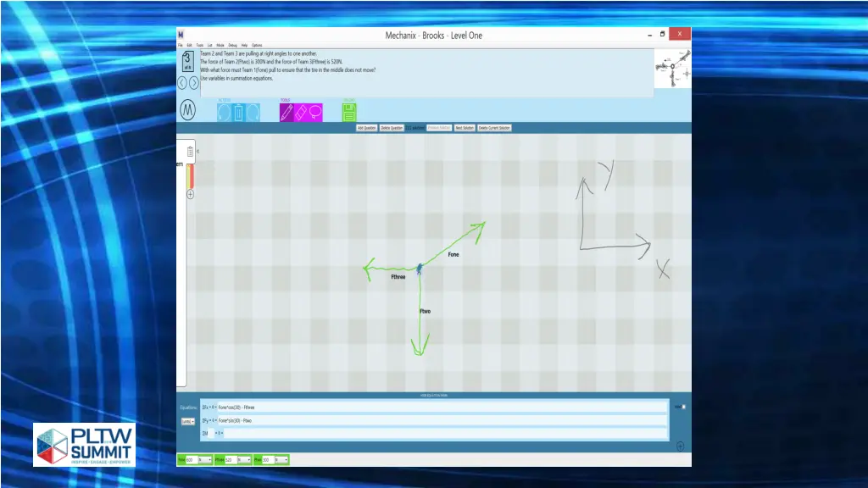The height and width of the screenshot is (488, 868).
Task: Go to the next problem arrow
Action: point(194,83)
